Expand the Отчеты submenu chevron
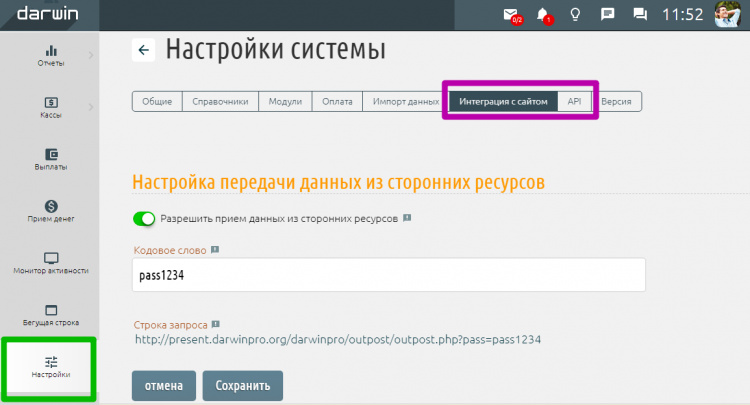 click(90, 54)
